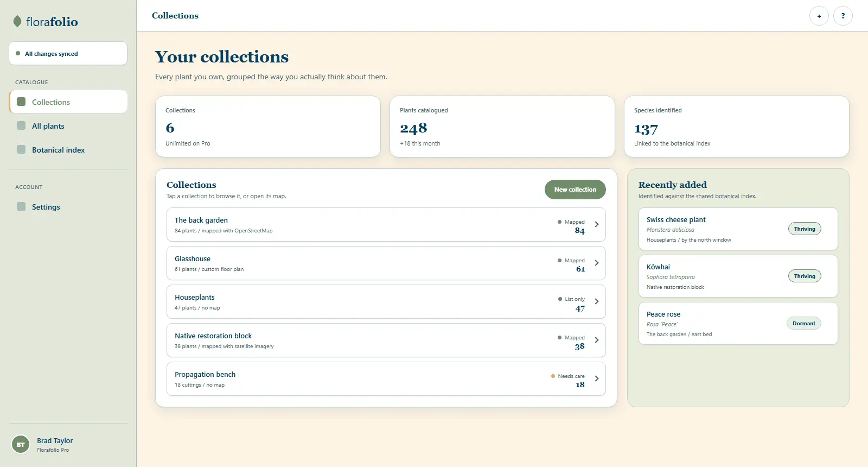
Task: Open the Botanical index menu item
Action: click(68, 150)
